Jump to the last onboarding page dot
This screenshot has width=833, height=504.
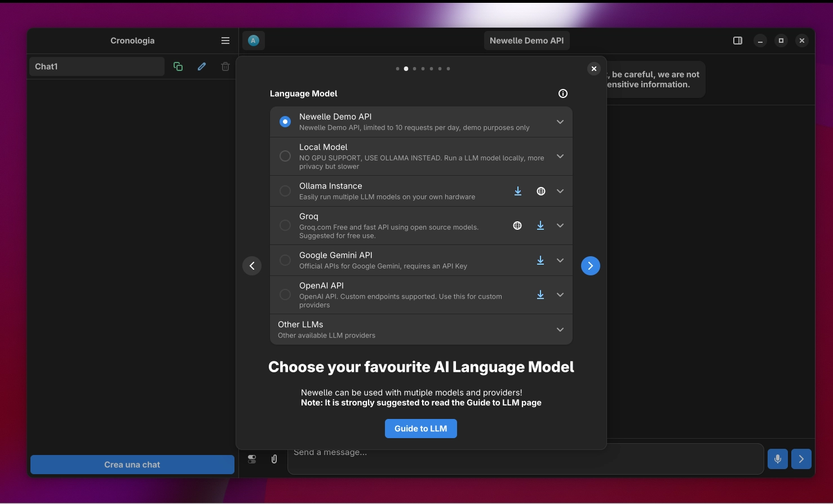(x=448, y=69)
